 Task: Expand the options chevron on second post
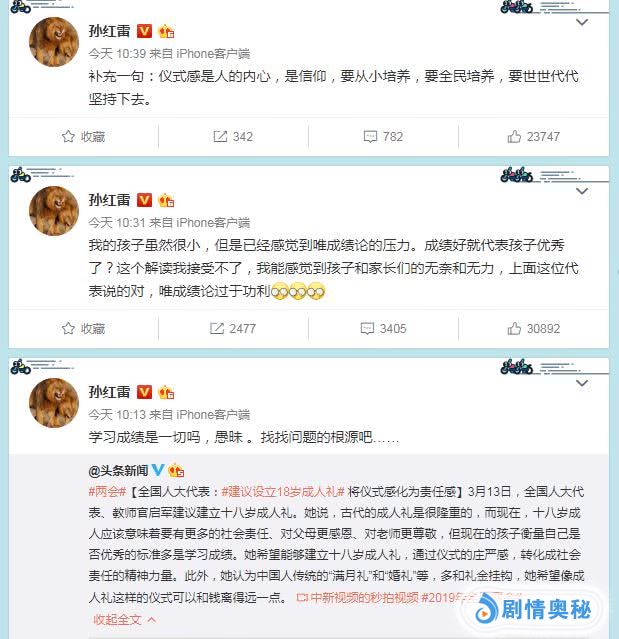coord(582,191)
